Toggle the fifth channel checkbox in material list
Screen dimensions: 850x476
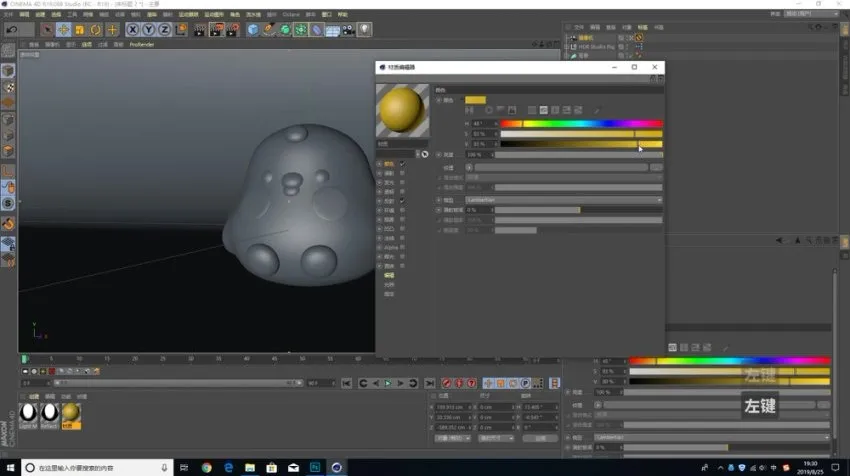[x=402, y=201]
